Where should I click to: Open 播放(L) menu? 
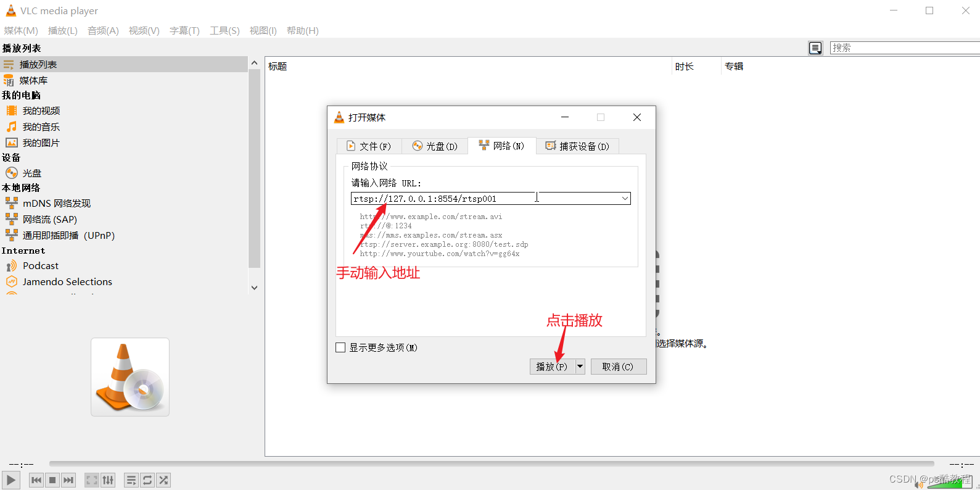coord(63,31)
